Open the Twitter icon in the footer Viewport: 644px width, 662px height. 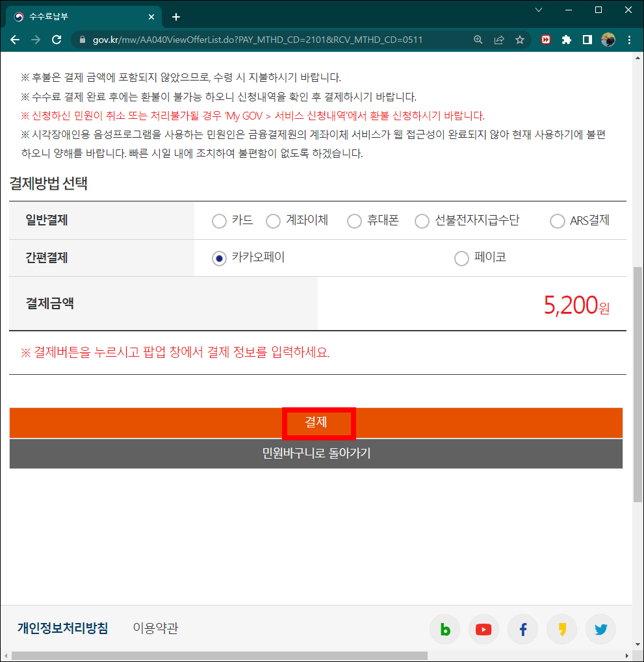pos(600,629)
